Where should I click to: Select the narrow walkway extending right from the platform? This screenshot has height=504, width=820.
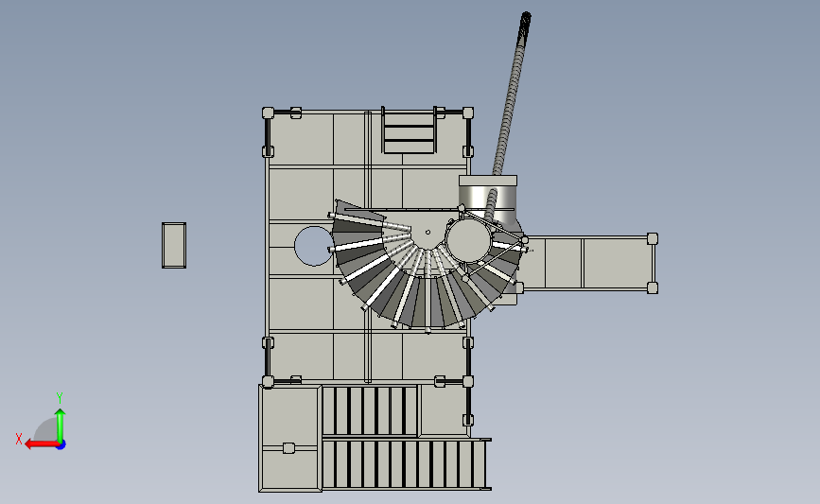click(x=589, y=263)
